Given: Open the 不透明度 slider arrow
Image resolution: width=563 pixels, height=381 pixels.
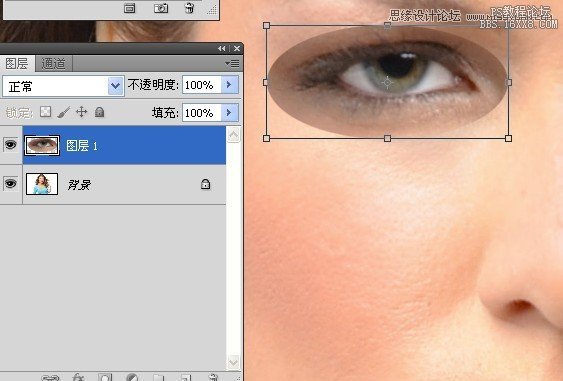Looking at the screenshot, I should 229,85.
